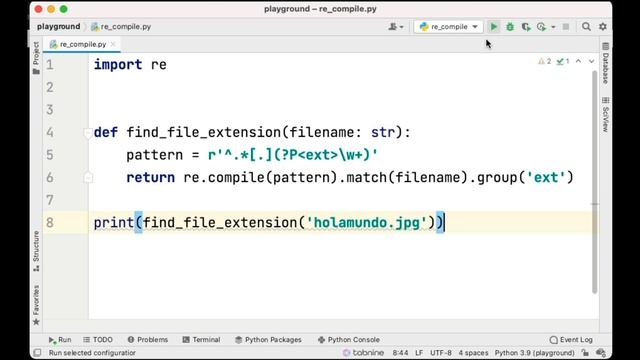Open the Terminal tool window
This screenshot has height=360, width=640.
pyautogui.click(x=201, y=340)
